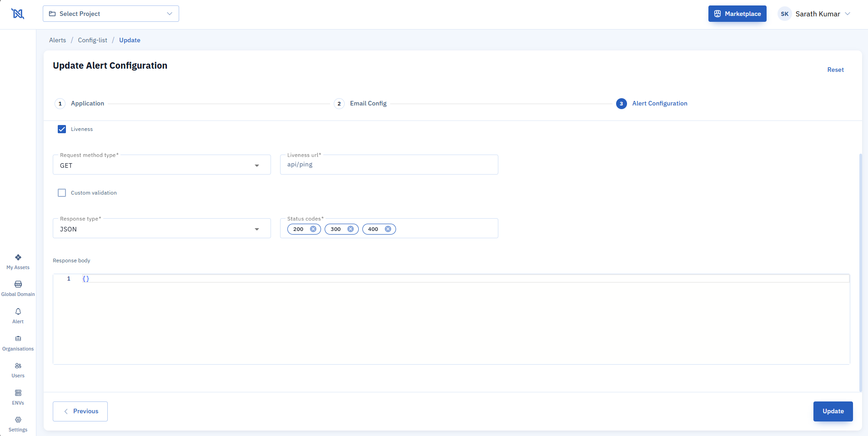Remove the 300 status code chip

pyautogui.click(x=351, y=229)
